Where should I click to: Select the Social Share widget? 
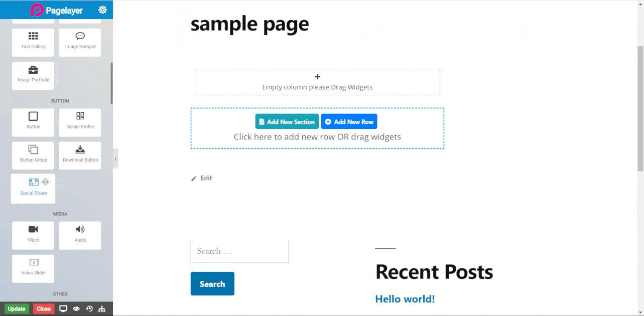click(33, 188)
